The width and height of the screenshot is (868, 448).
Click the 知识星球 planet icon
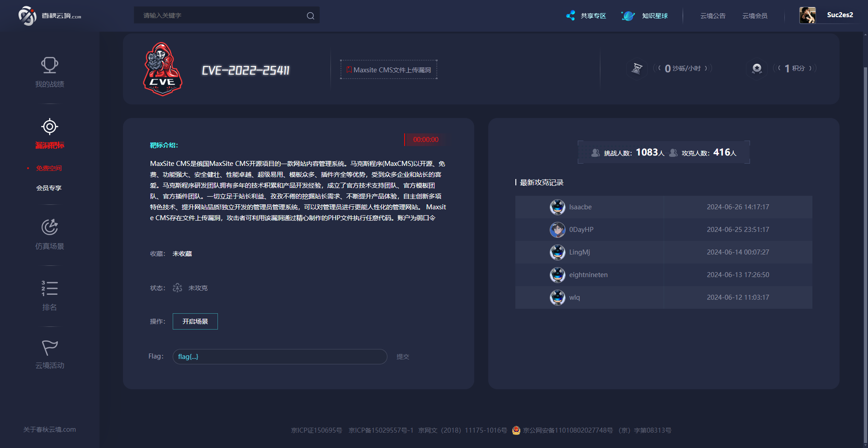[628, 16]
